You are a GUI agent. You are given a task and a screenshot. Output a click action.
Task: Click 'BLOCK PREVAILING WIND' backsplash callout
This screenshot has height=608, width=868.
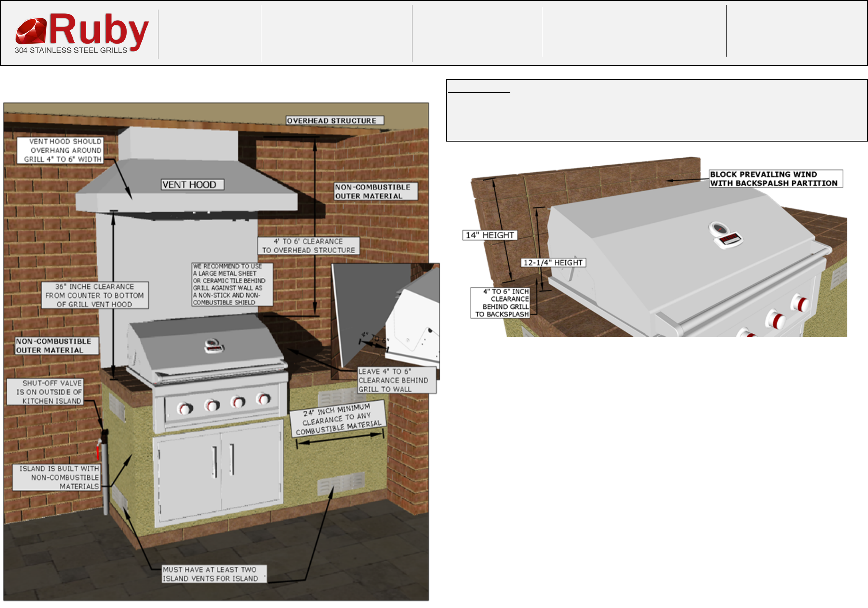point(775,179)
